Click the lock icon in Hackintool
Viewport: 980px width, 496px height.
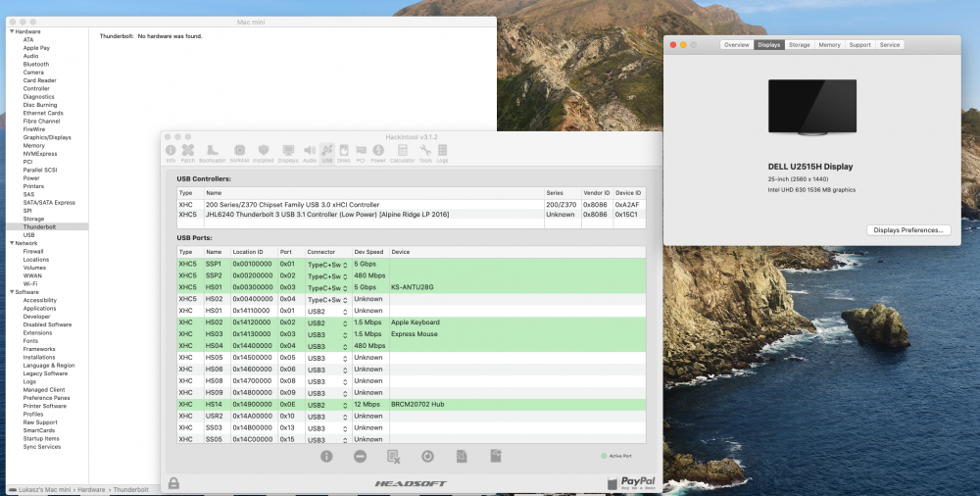173,483
